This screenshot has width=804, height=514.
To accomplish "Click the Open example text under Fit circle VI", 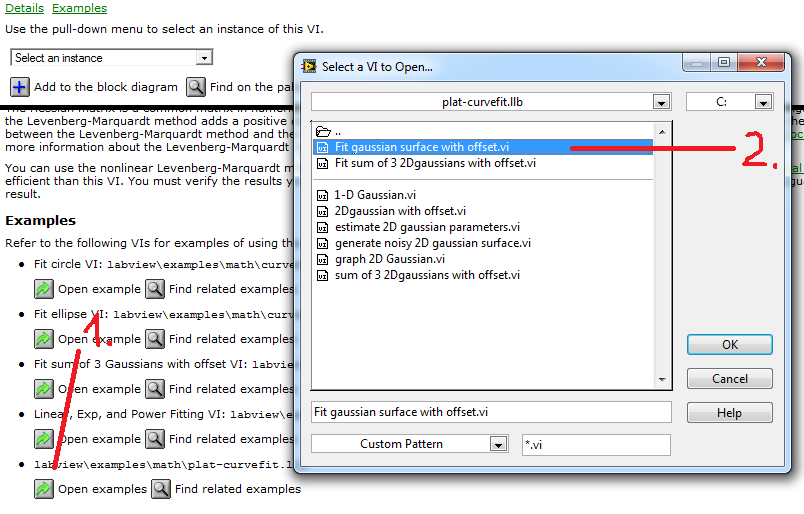I will point(99,289).
